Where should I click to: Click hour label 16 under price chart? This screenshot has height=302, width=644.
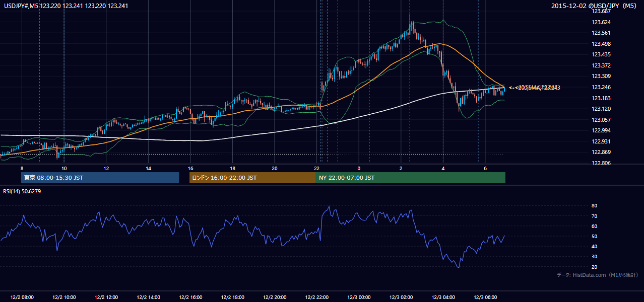tap(190, 168)
